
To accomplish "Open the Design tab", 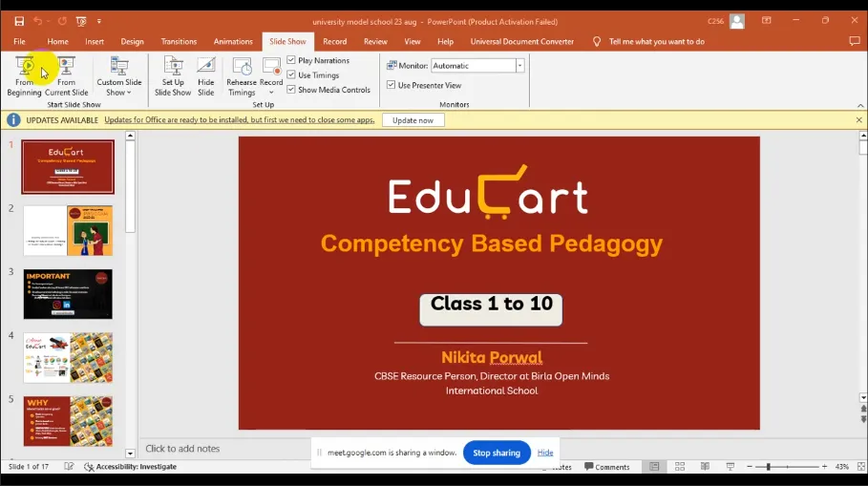I will [133, 41].
